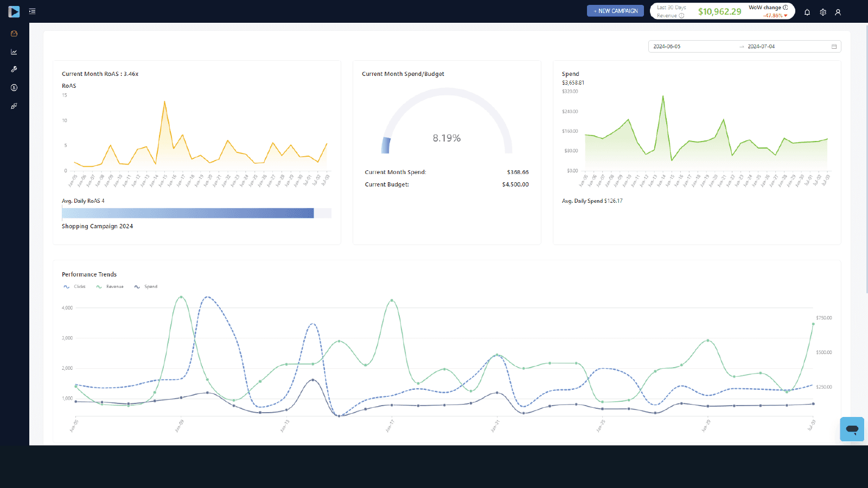Click the plug integrations icon in sidebar
868x488 pixels.
pos(14,106)
